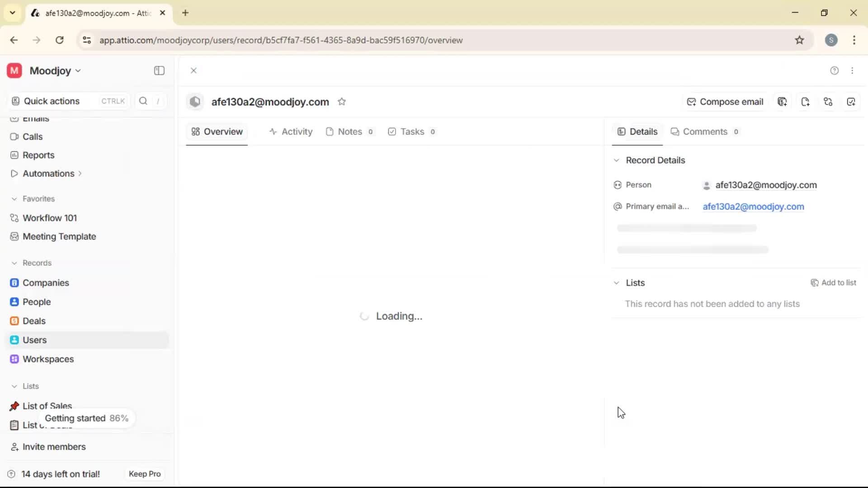Link a record using the connect icon

(x=829, y=102)
